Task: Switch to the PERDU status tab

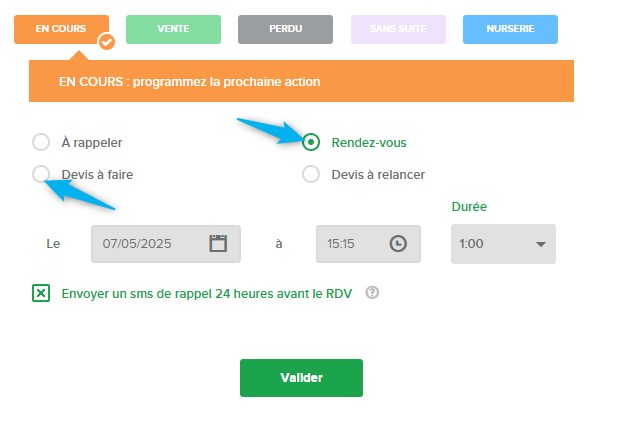Action: (285, 29)
